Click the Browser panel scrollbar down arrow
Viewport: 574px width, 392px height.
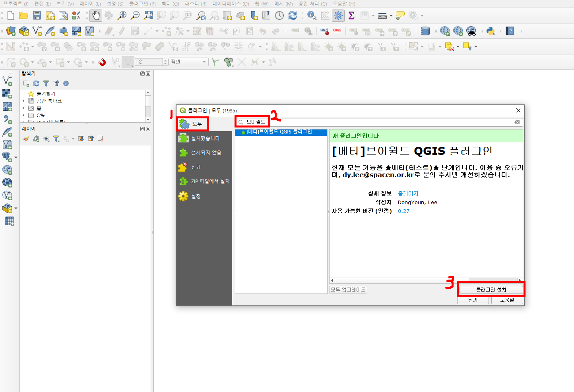tap(148, 120)
